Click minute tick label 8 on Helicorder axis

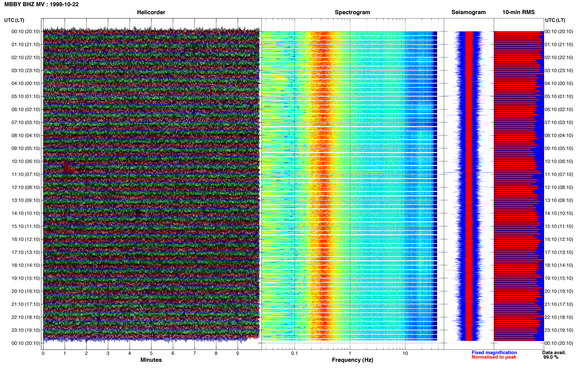coord(216,353)
